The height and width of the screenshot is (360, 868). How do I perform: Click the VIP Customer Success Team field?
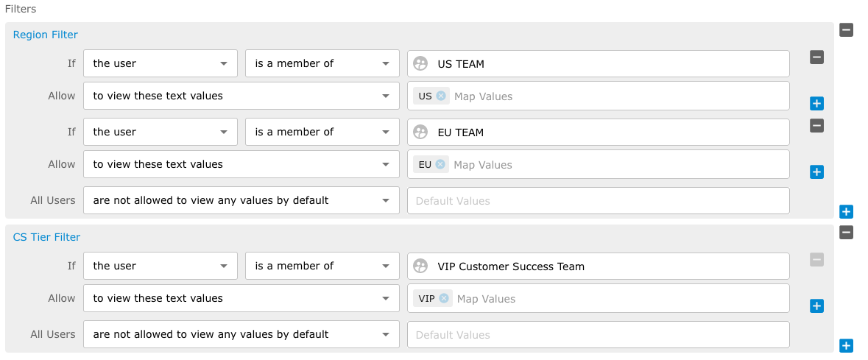pos(599,267)
